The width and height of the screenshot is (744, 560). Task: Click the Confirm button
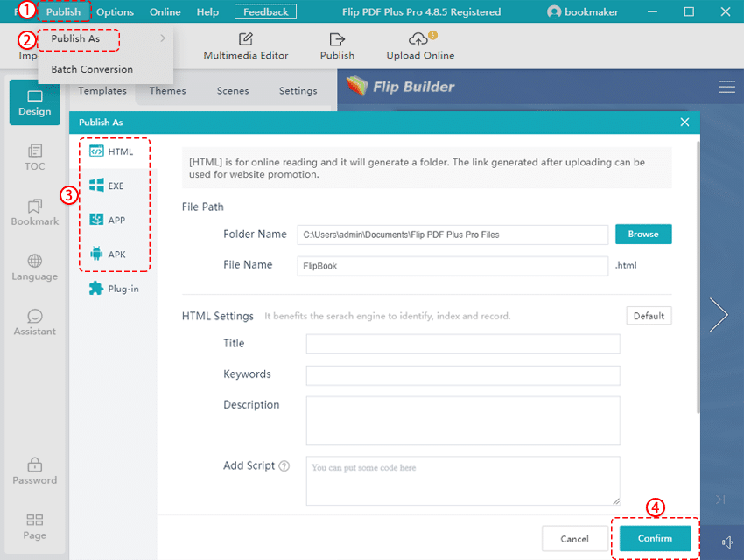[x=656, y=538]
